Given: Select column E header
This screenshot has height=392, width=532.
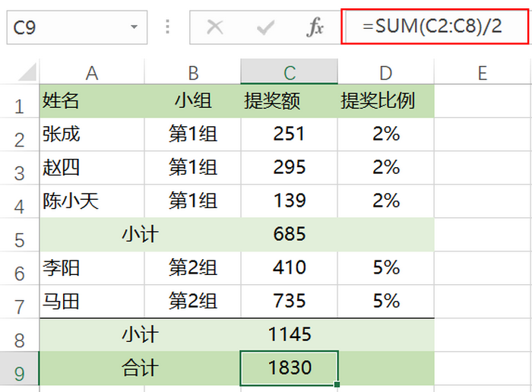Looking at the screenshot, I should (482, 73).
